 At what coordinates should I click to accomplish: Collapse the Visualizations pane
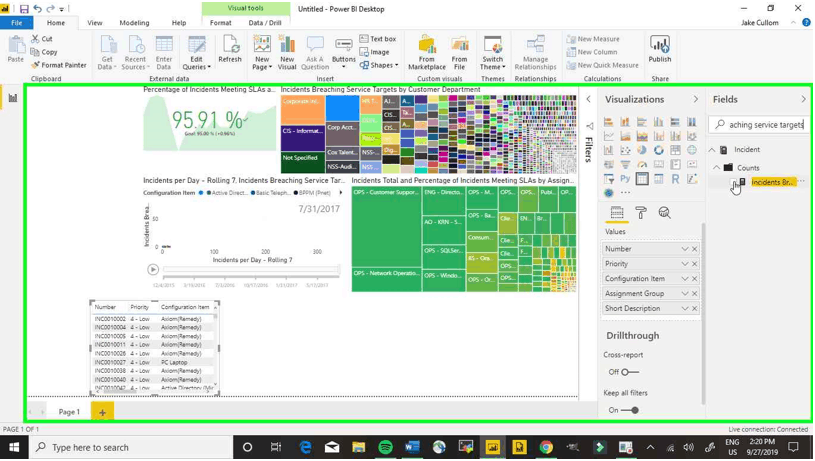[x=695, y=99]
